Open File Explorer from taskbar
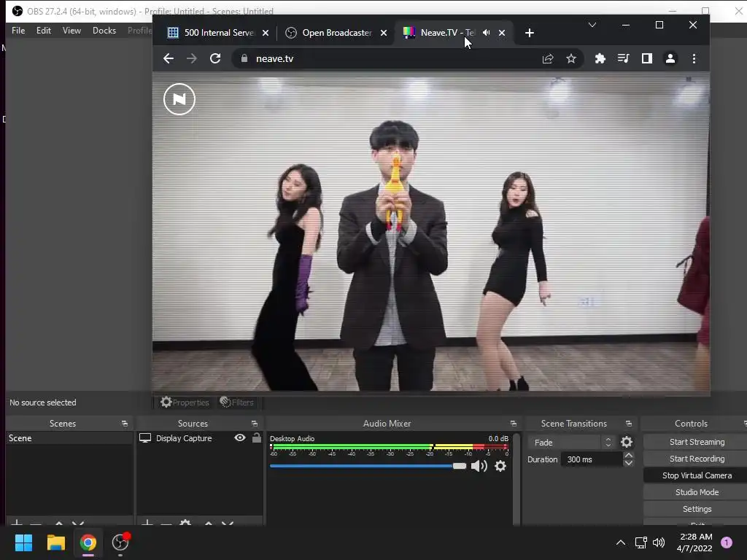747x560 pixels. 55,542
